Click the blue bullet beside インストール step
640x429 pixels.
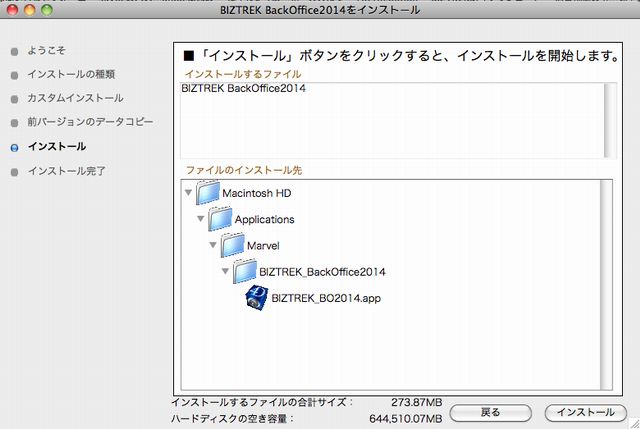pos(13,147)
